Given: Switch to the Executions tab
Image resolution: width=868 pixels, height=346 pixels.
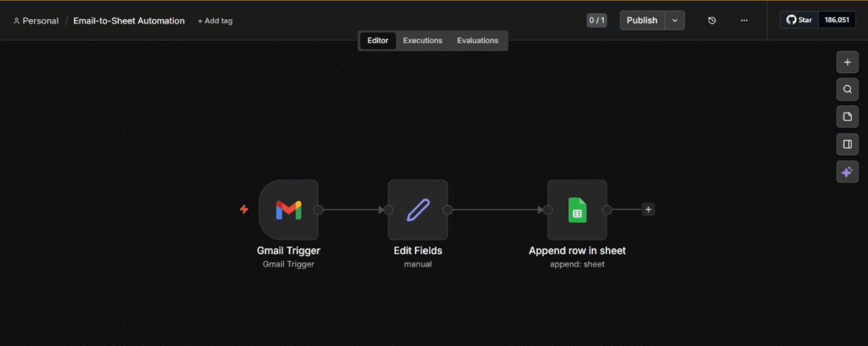Looking at the screenshot, I should pyautogui.click(x=423, y=40).
